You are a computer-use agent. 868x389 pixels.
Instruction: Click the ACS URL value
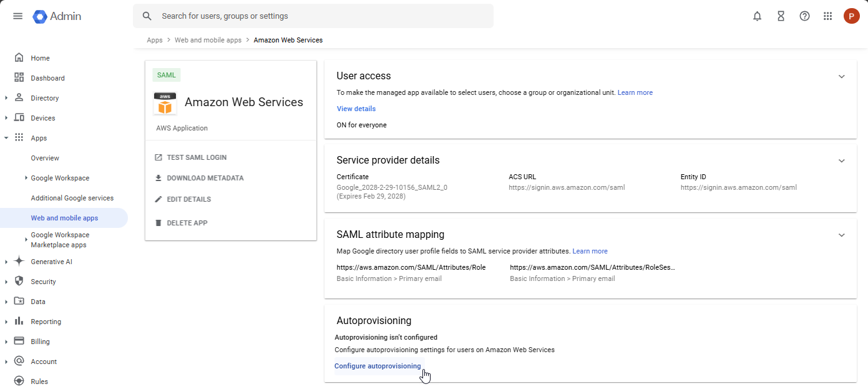point(567,187)
